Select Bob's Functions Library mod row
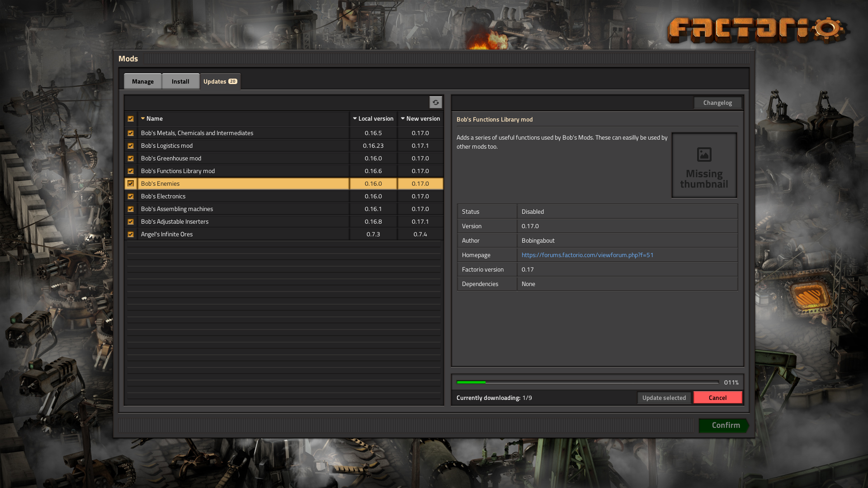Screen dimensions: 868x488 point(284,171)
